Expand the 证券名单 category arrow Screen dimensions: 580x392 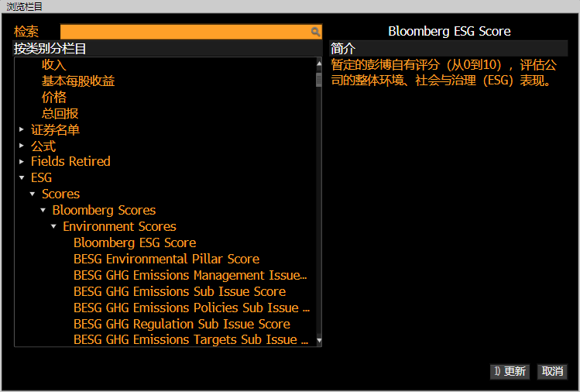(x=22, y=129)
